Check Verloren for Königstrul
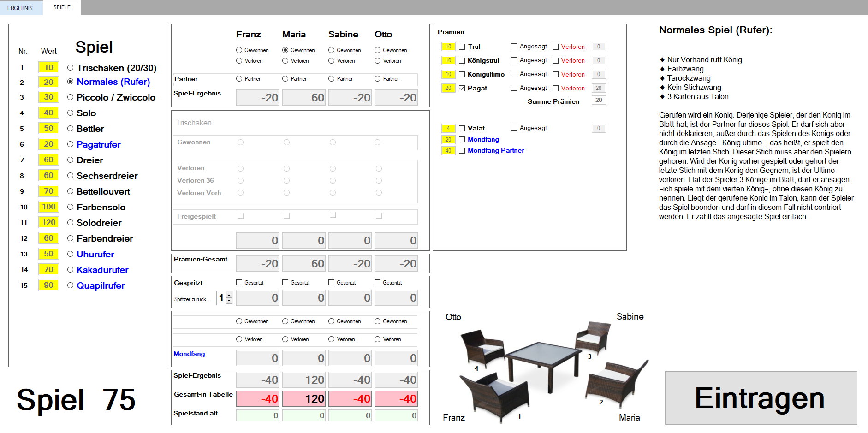 [x=555, y=60]
